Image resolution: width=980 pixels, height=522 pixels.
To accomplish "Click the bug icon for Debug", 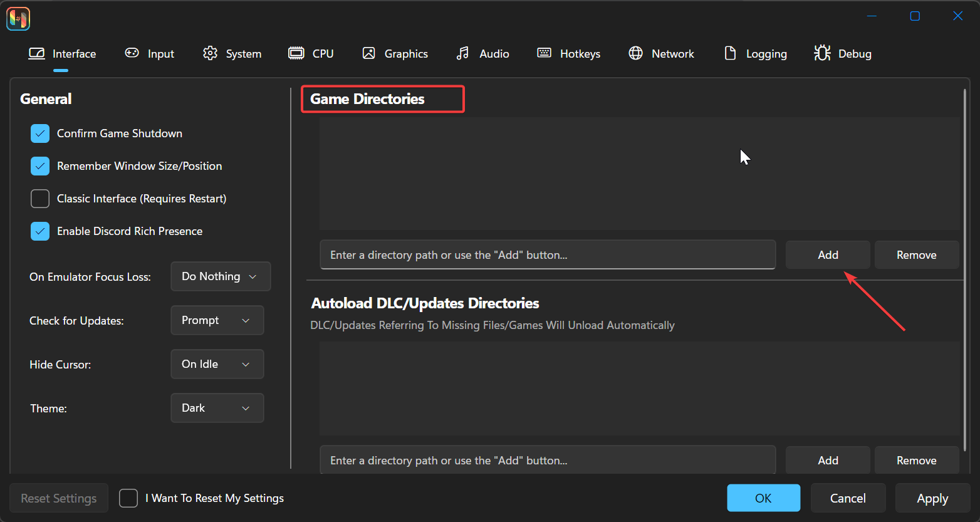I will pyautogui.click(x=822, y=53).
